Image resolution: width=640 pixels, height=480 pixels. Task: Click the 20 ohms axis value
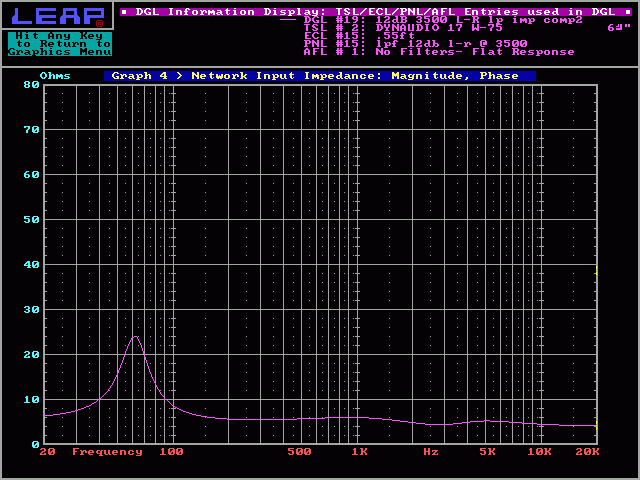[x=32, y=355]
